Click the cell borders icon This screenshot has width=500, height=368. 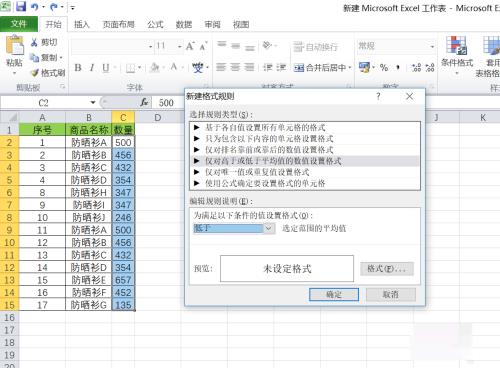click(130, 68)
